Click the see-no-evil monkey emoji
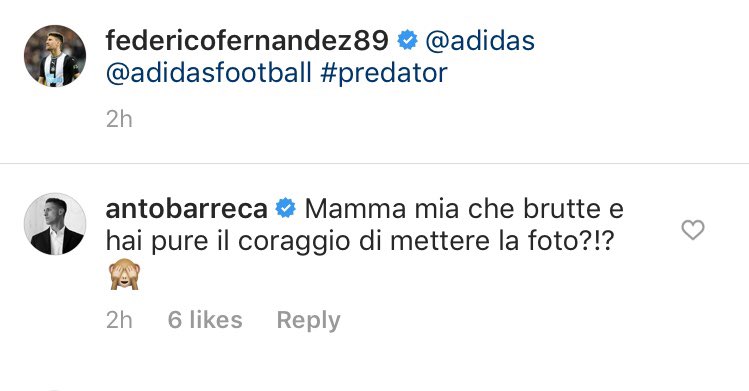The image size is (749, 391). [x=124, y=275]
